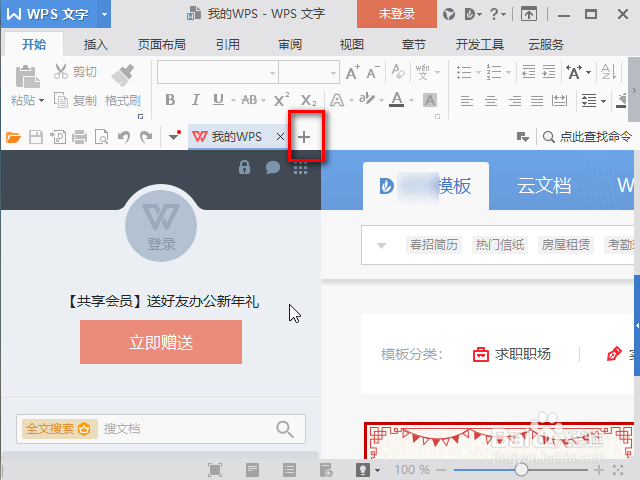Click decrease indent icon

529,72
